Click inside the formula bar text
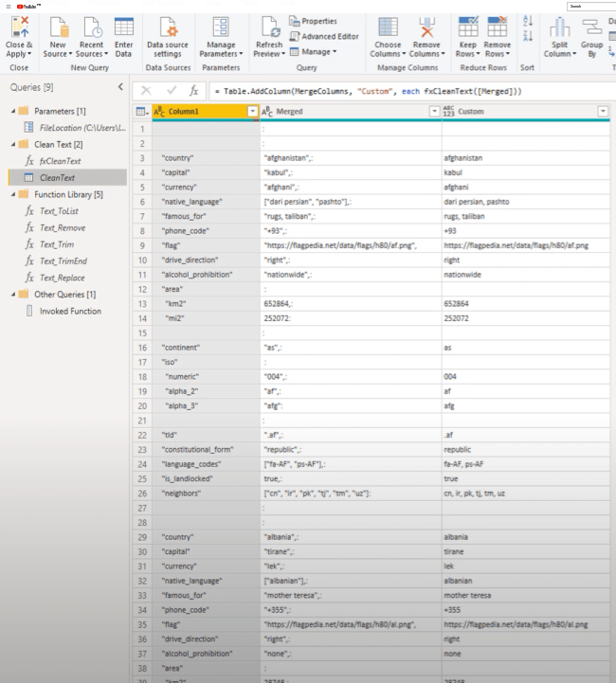Viewport: 616px width, 683px height. click(x=379, y=90)
